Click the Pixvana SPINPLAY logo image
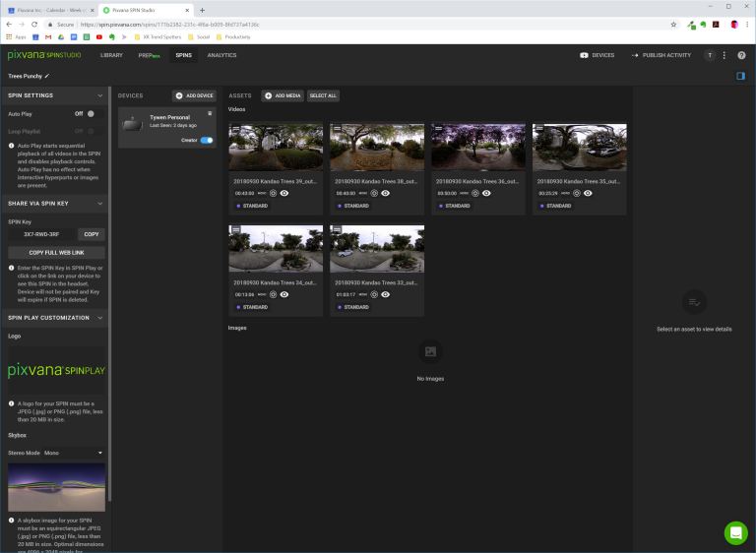This screenshot has height=553, width=756. click(56, 370)
